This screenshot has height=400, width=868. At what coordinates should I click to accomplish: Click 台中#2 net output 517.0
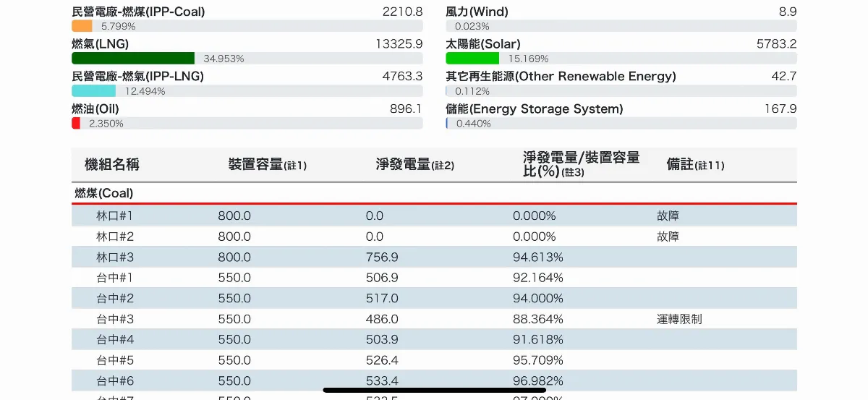382,298
